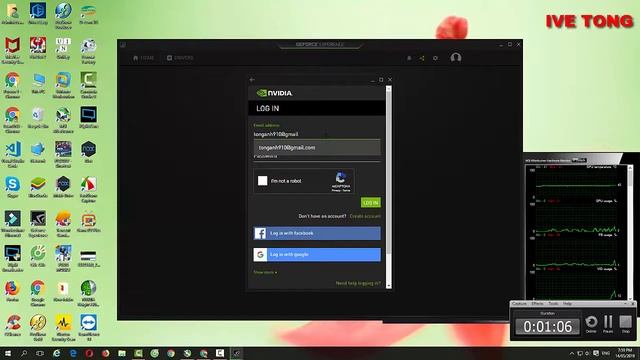Select the Visual Studio Code desktop icon
The width and height of the screenshot is (640, 360).
pyautogui.click(x=12, y=155)
